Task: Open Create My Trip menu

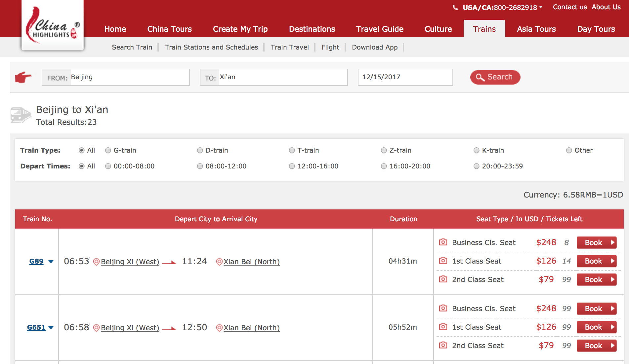Action: coord(240,29)
